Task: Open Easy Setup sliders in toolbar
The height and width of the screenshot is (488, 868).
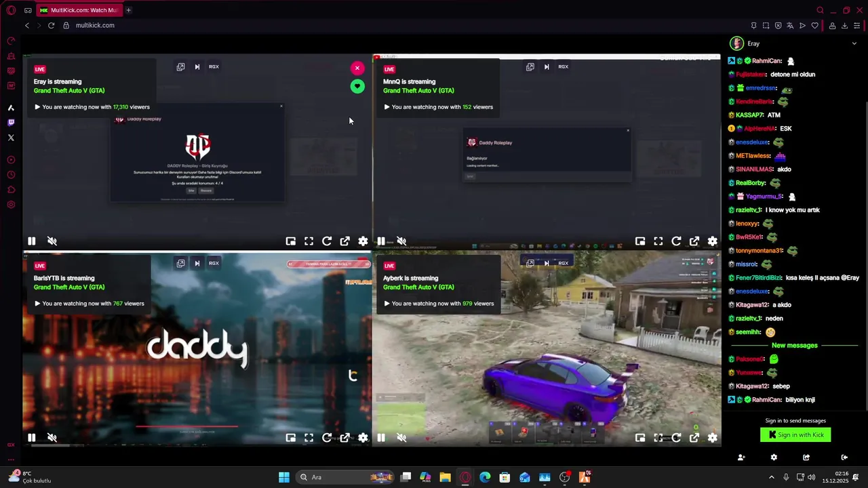Action: coord(857,26)
